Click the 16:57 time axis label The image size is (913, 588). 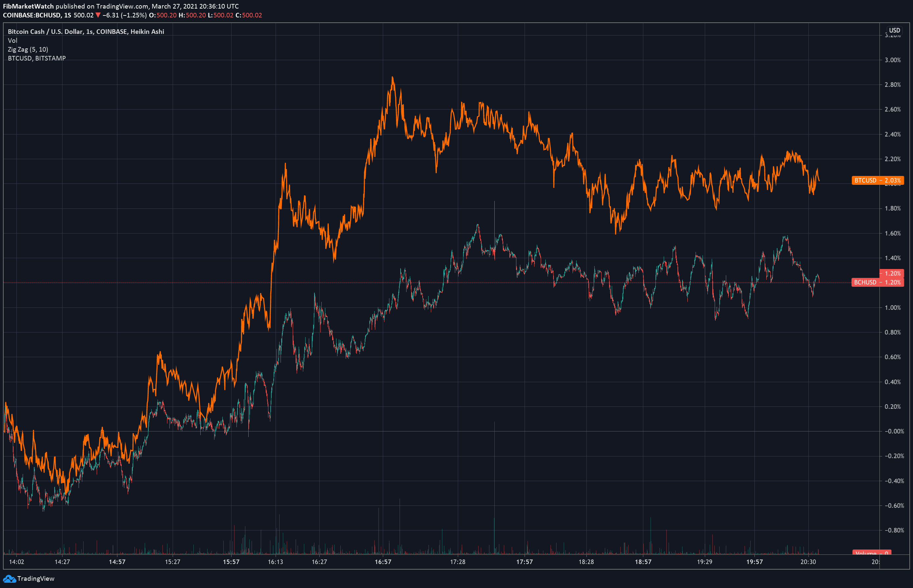(383, 562)
